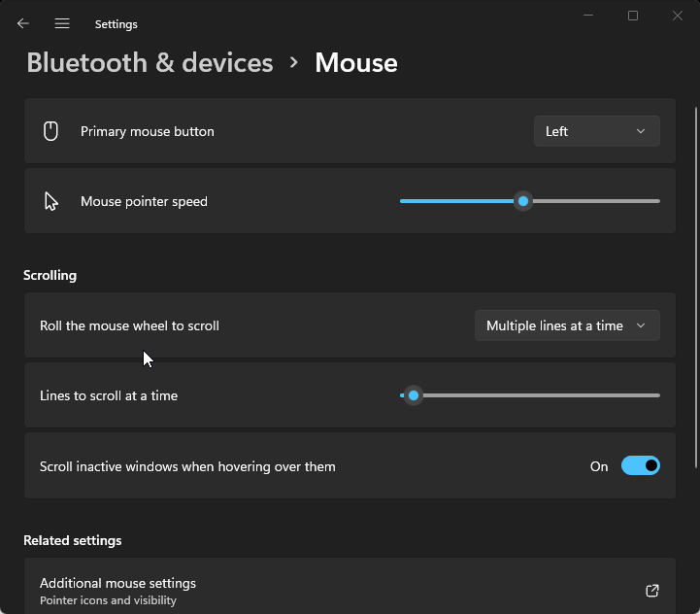Go back with the back arrow
700x614 pixels.
(x=23, y=23)
